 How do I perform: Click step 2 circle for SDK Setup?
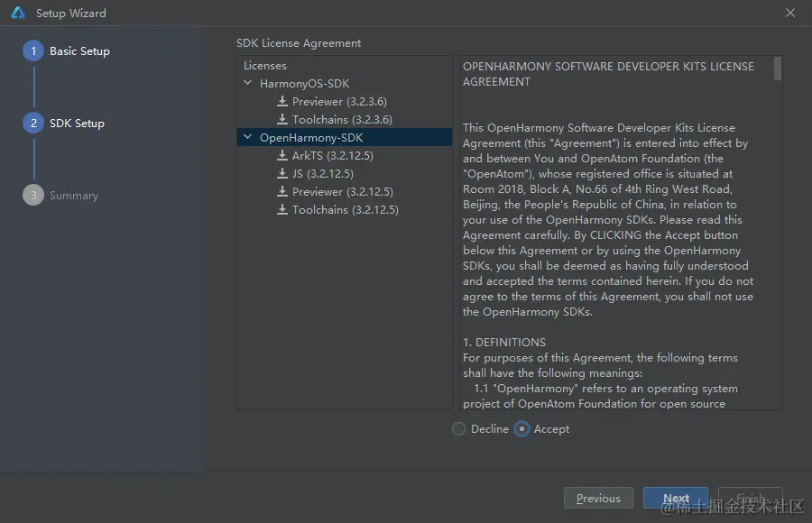(x=33, y=124)
